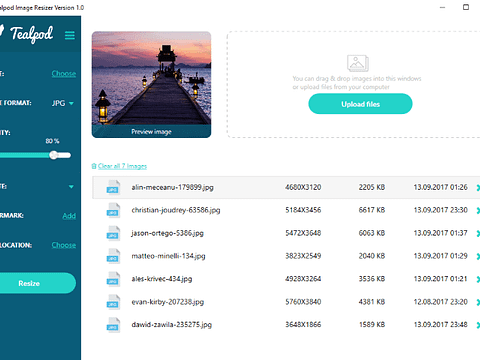
Task: Click trash icon next to Clear all images
Action: pyautogui.click(x=94, y=166)
